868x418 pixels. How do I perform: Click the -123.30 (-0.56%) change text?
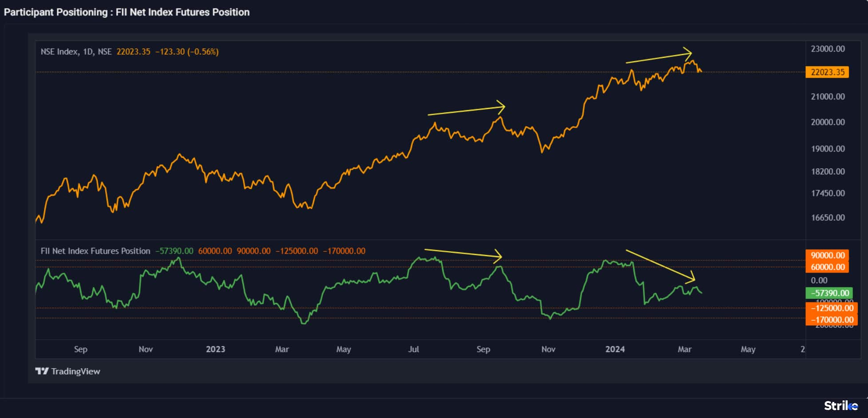point(187,52)
